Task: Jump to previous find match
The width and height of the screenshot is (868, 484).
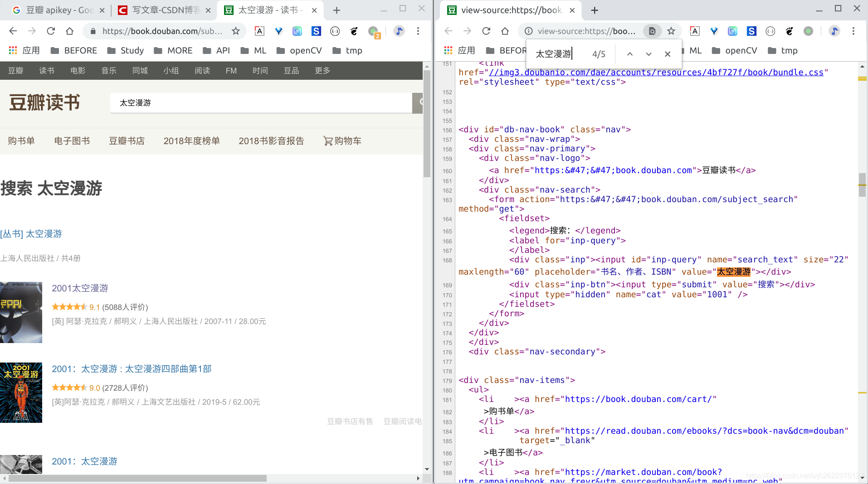Action: pos(630,54)
